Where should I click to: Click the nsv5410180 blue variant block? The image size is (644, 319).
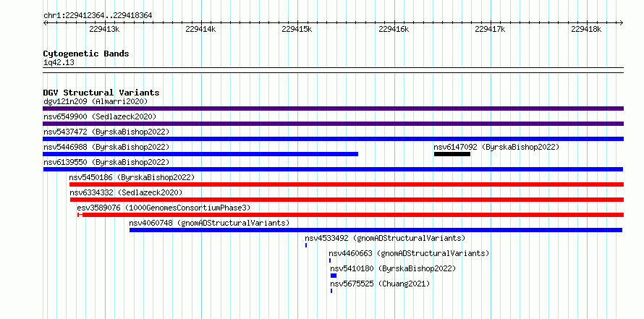coord(334,276)
